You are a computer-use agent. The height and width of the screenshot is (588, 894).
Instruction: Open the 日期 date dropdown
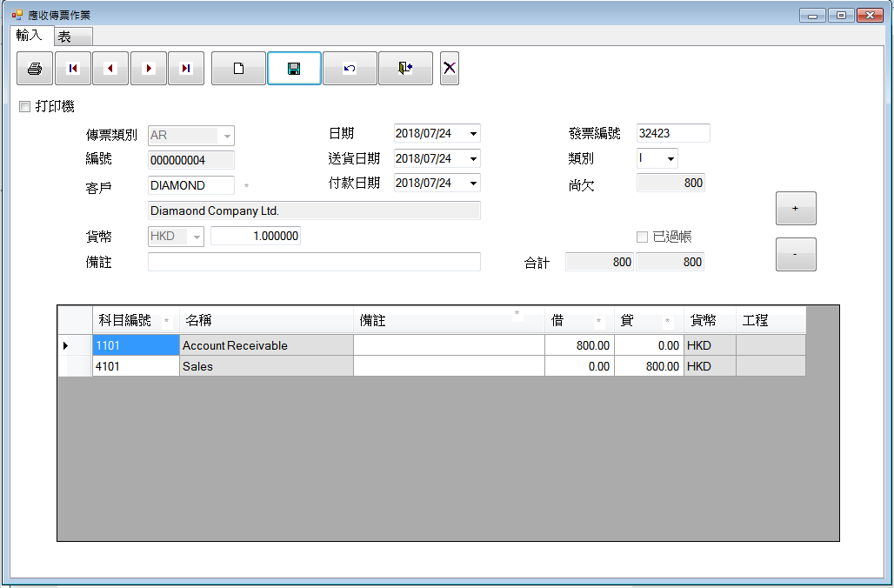point(473,134)
